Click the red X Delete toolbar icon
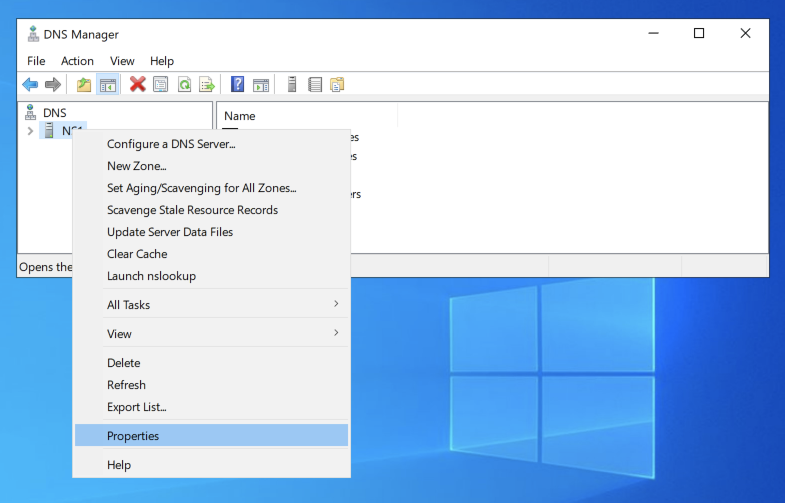This screenshot has height=503, width=785. click(x=138, y=85)
